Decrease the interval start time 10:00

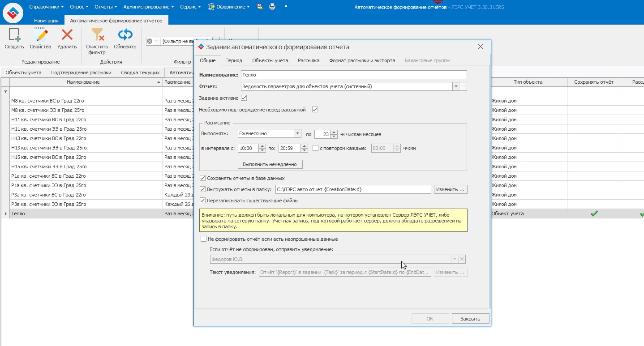coord(262,150)
